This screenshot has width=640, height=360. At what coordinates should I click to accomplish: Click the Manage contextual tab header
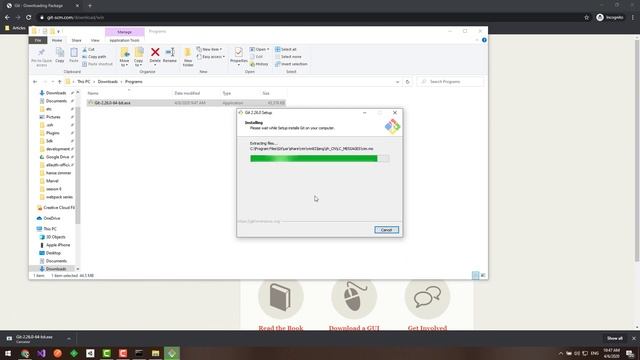click(x=124, y=32)
